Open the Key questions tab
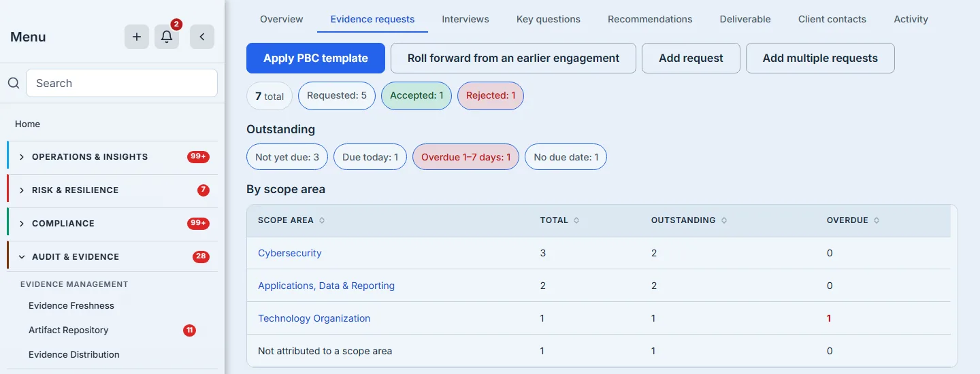The height and width of the screenshot is (374, 980). [549, 19]
